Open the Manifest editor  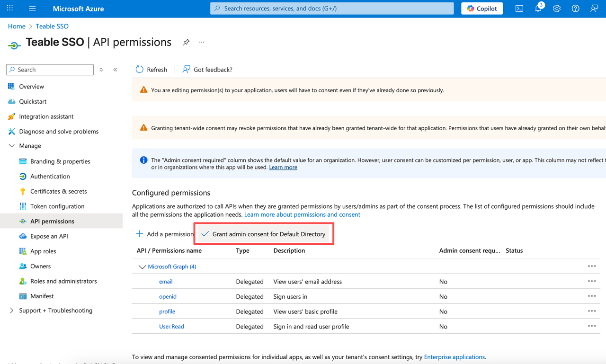(42, 296)
